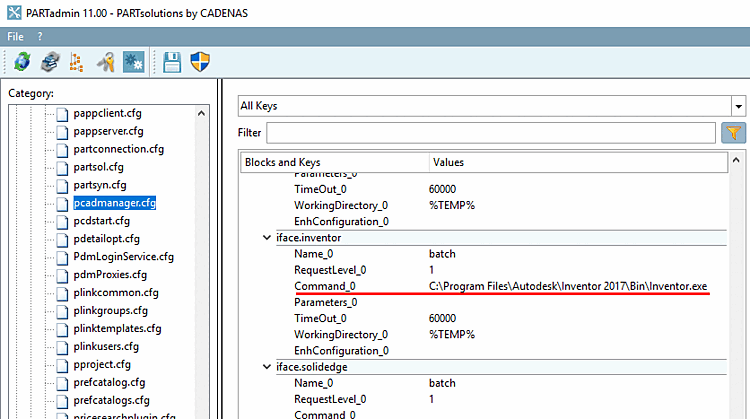Click the keys table scroll-up arrow
This screenshot has width=750, height=419.
[x=736, y=160]
